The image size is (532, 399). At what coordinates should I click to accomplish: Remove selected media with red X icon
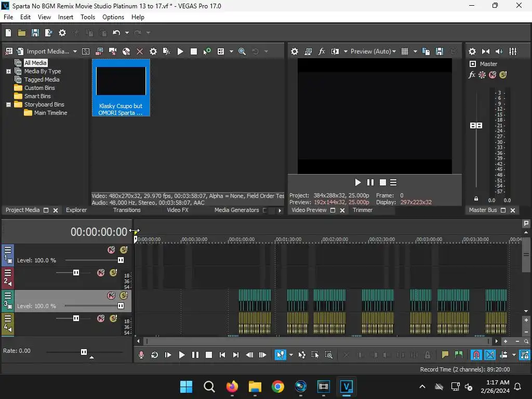pyautogui.click(x=139, y=51)
